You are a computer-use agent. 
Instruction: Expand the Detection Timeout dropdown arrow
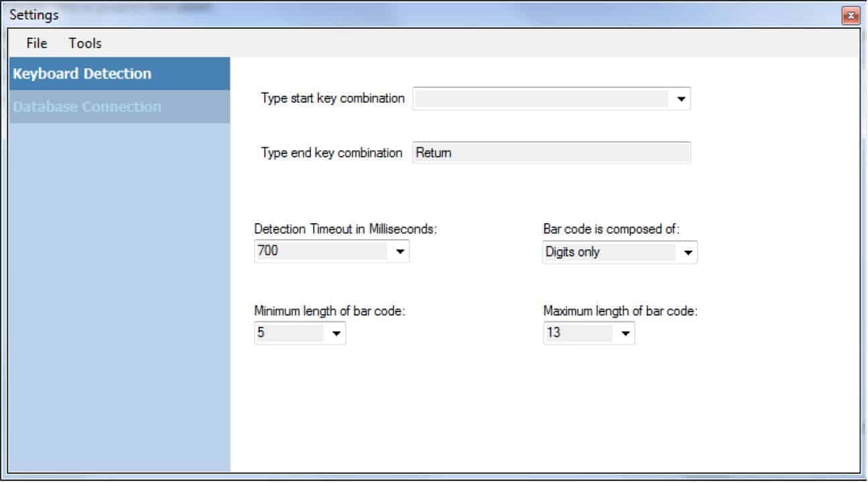400,252
